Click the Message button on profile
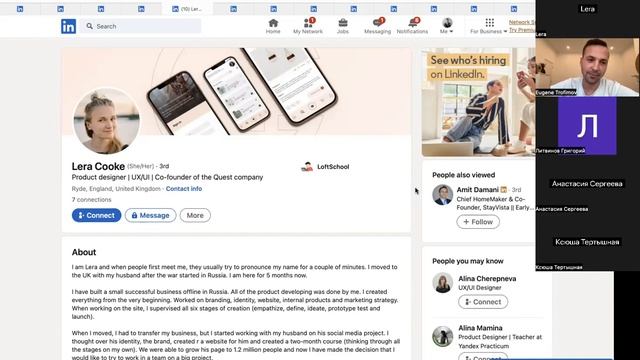 [151, 215]
